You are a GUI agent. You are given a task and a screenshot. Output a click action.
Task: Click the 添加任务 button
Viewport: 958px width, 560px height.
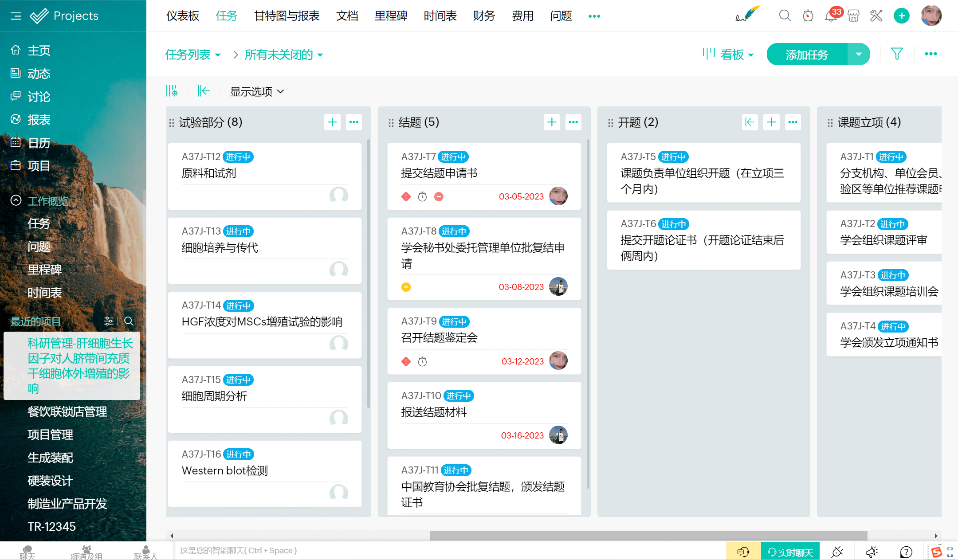[x=806, y=54]
